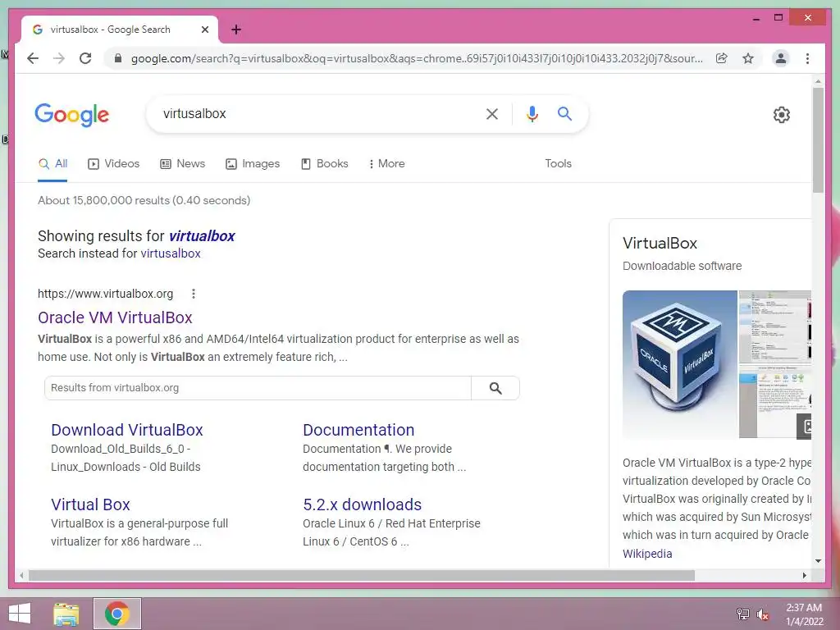Open Windows Start menu
This screenshot has width=840, height=630.
point(20,614)
